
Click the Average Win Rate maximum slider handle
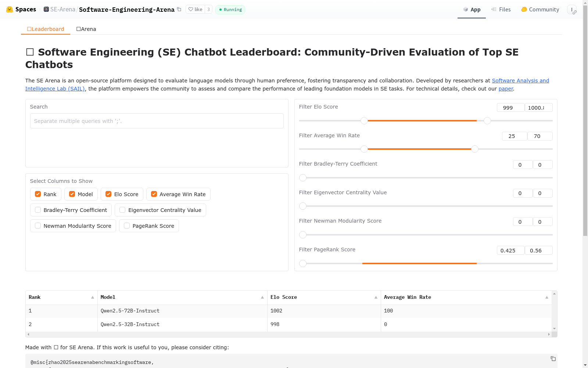pyautogui.click(x=475, y=149)
